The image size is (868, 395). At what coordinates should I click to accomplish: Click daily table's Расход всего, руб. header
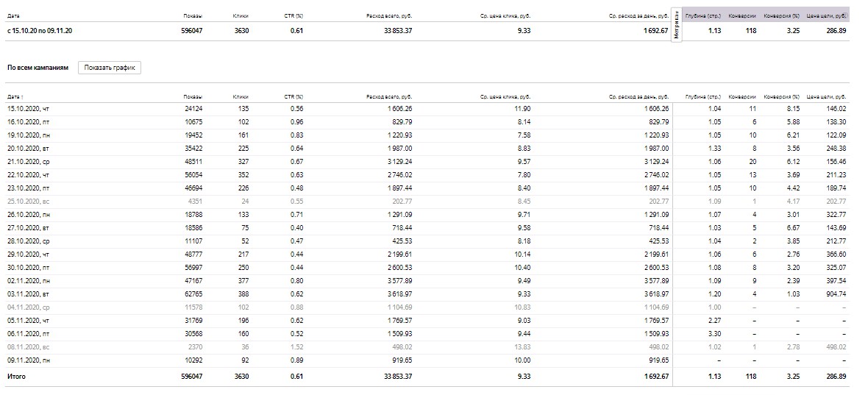[x=388, y=97]
